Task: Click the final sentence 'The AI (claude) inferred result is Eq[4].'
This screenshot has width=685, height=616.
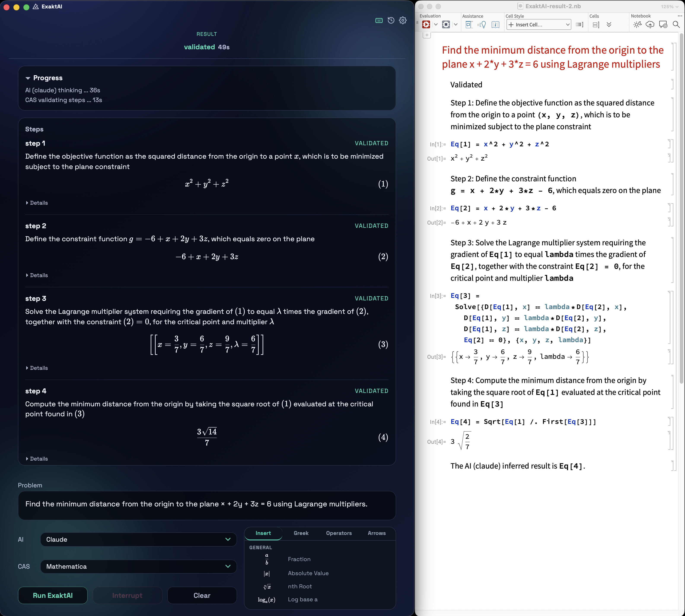Action: click(518, 466)
